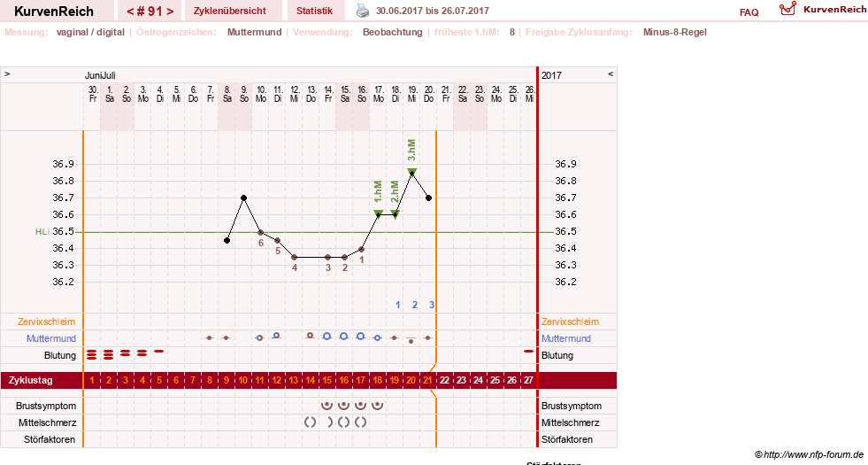Click the Minus-8-Regel value
This screenshot has height=465, width=868.
pos(675,32)
